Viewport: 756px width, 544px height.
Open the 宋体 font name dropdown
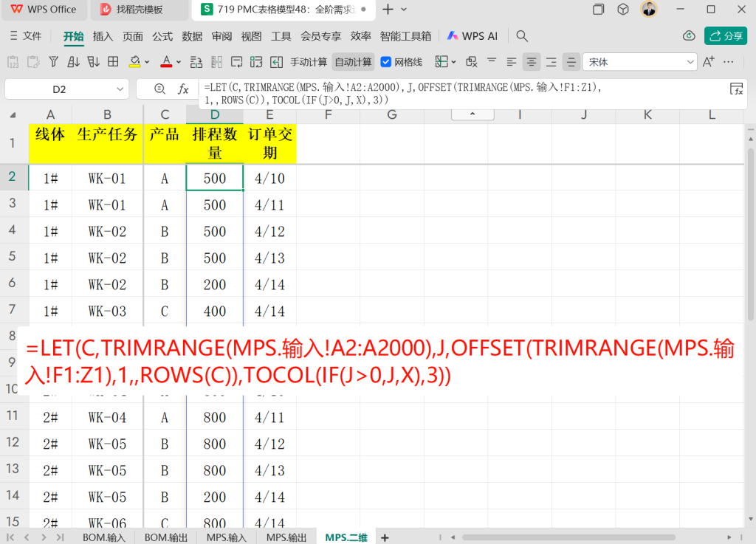690,62
